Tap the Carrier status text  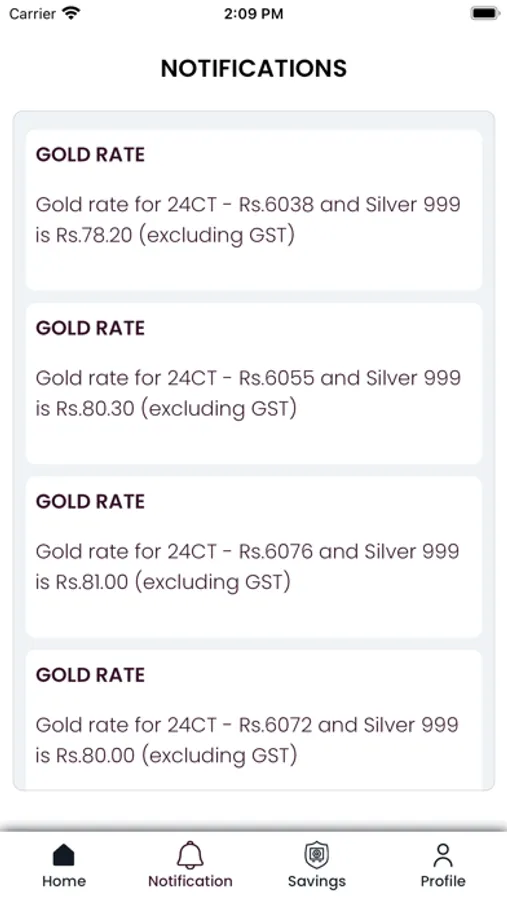pyautogui.click(x=32, y=13)
